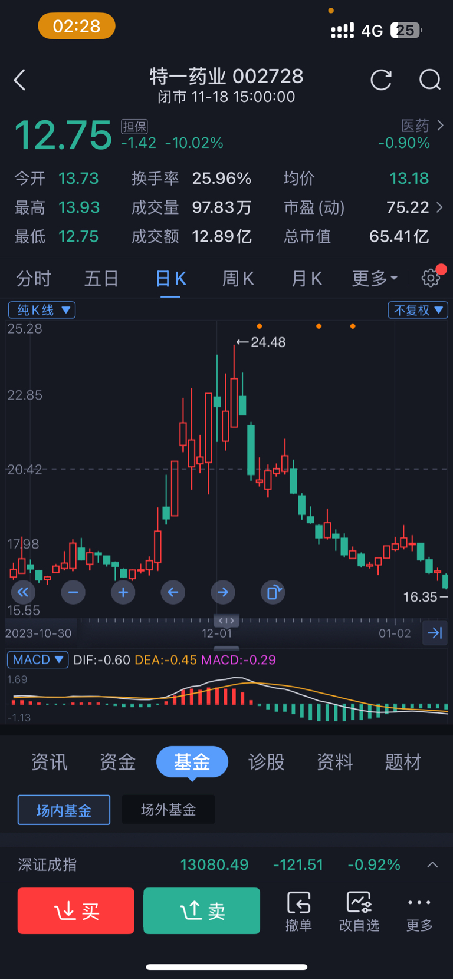Image resolution: width=453 pixels, height=980 pixels.
Task: Open the 诊股 stock diagnosis tab
Action: [267, 762]
